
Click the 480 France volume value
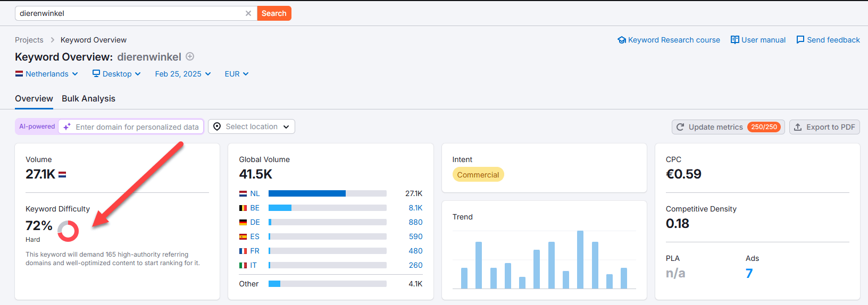pyautogui.click(x=415, y=251)
